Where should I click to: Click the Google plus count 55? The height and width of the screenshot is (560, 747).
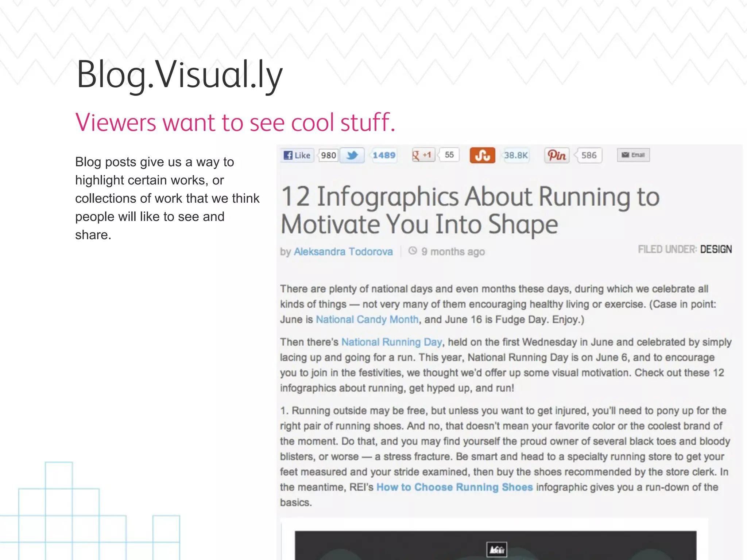(449, 155)
